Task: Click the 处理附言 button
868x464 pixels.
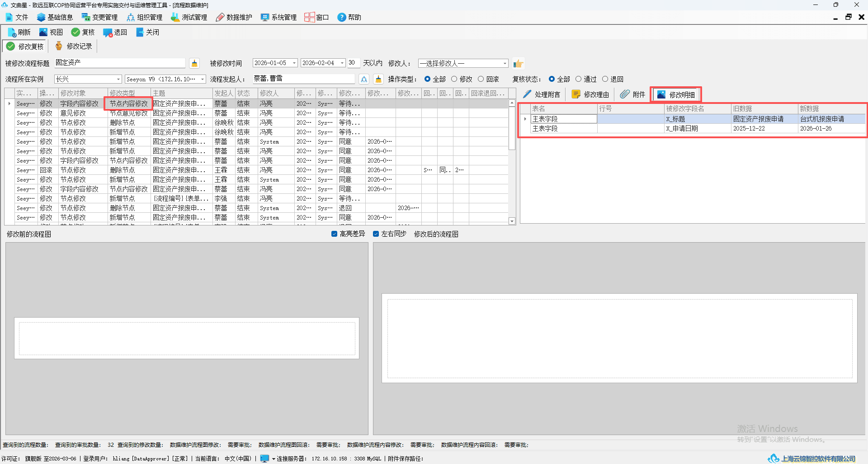Action: [542, 94]
